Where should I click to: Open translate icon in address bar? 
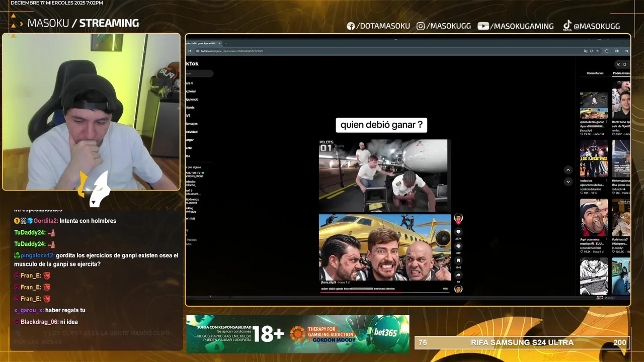coord(585,51)
